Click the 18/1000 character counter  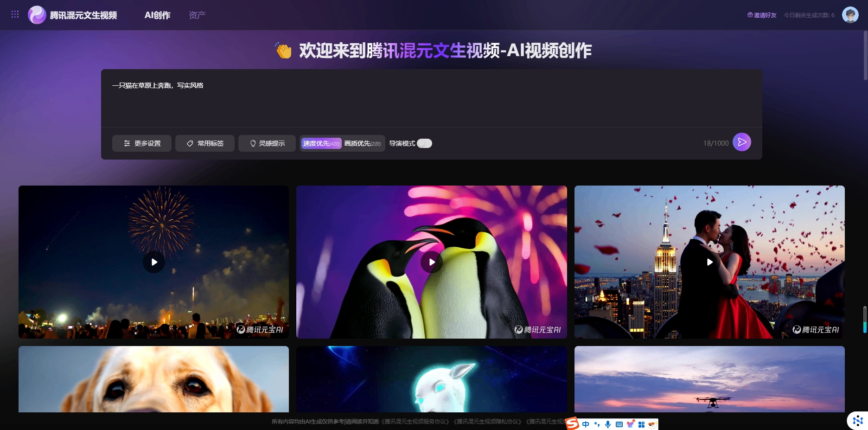click(x=715, y=143)
